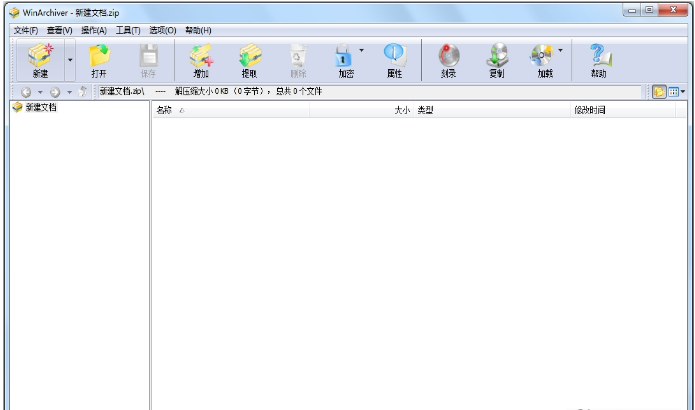Select 新建文档 in the folder tree
This screenshot has height=410, width=695.
click(x=41, y=107)
